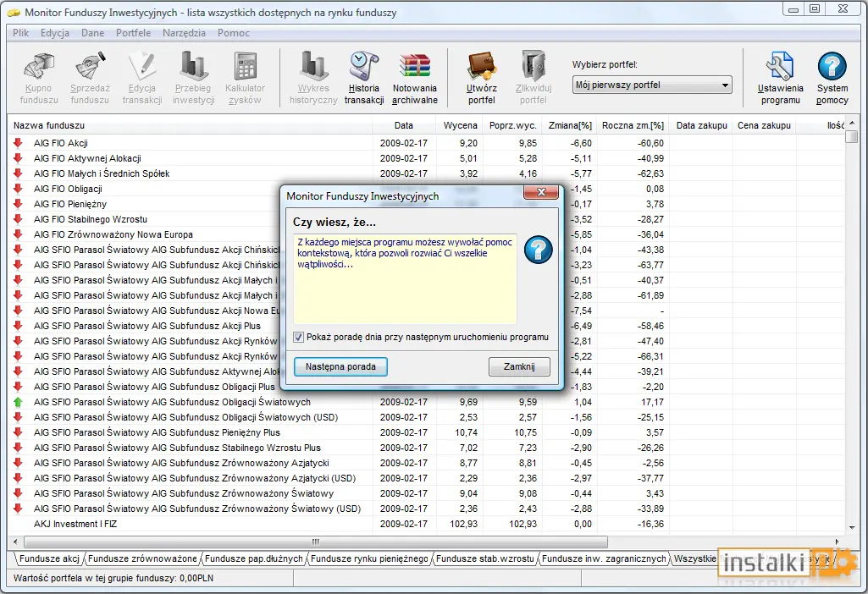The height and width of the screenshot is (594, 868).
Task: Open the Narzędzia menu
Action: click(184, 33)
